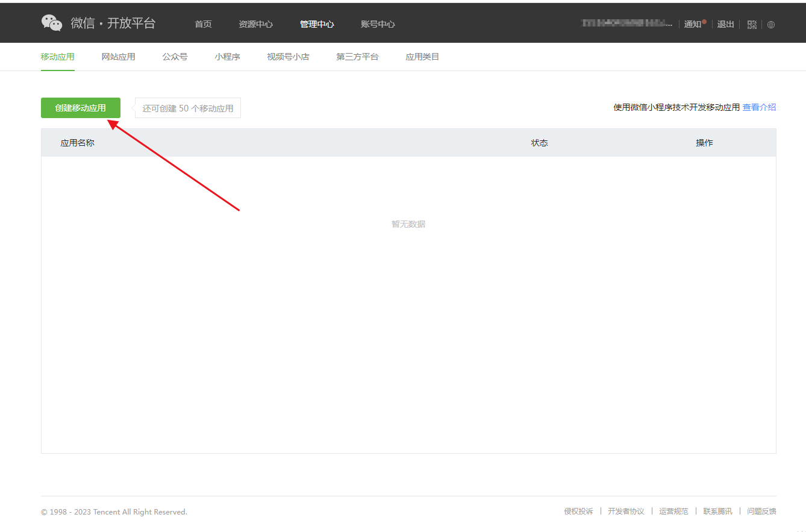
Task: Click the globe language icon
Action: (771, 25)
